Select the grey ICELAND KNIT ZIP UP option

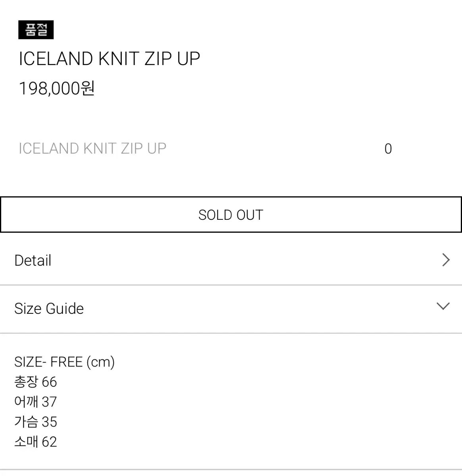point(92,148)
